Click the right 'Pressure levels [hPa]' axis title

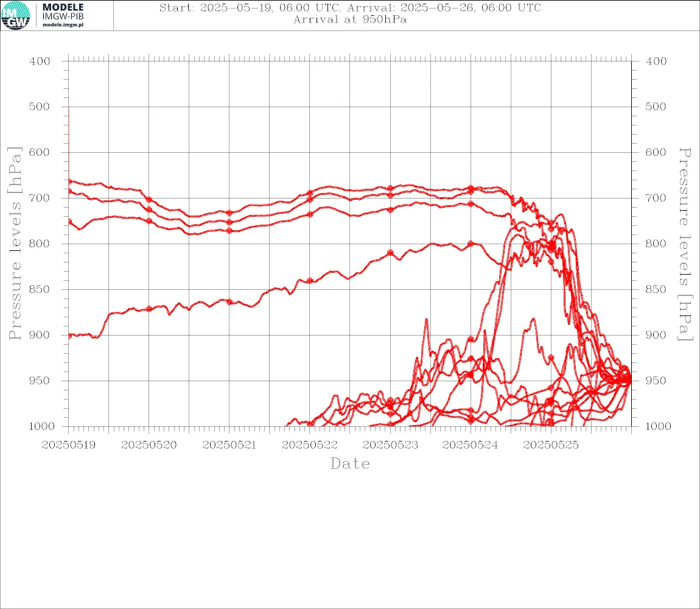click(x=685, y=244)
